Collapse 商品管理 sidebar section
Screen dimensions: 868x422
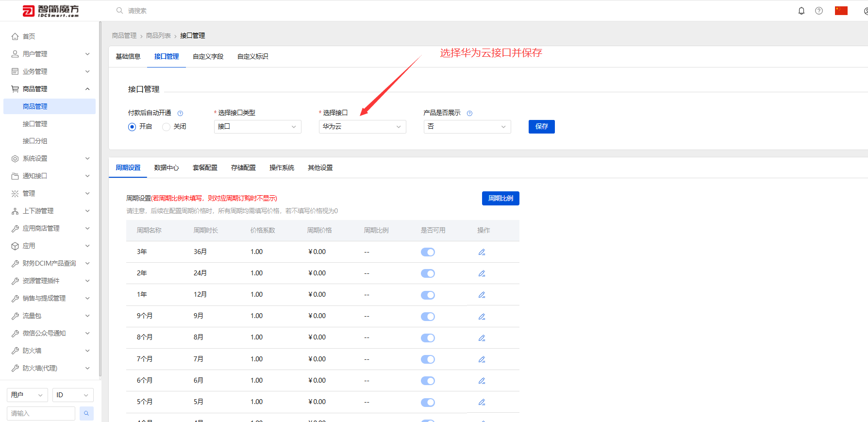tap(50, 89)
